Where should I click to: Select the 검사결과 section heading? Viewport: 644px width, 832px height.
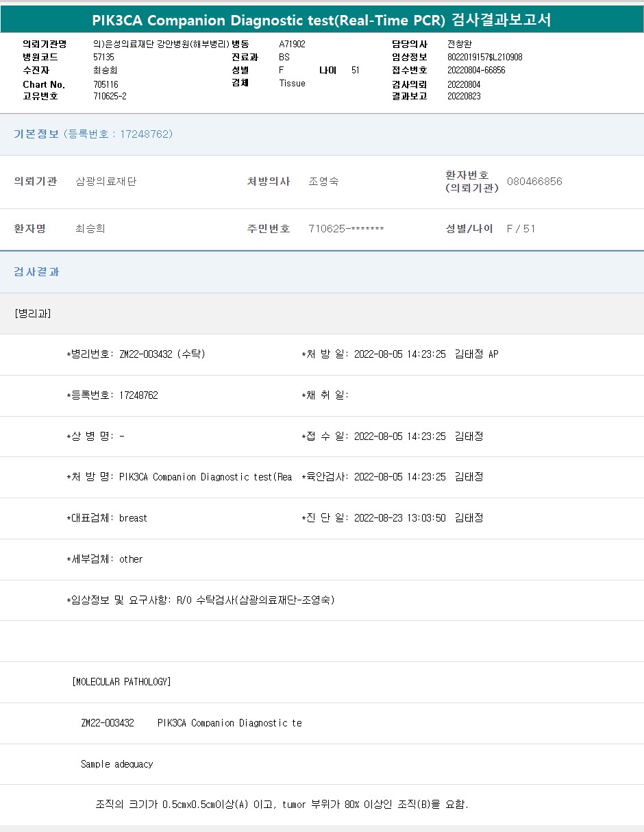36,272
